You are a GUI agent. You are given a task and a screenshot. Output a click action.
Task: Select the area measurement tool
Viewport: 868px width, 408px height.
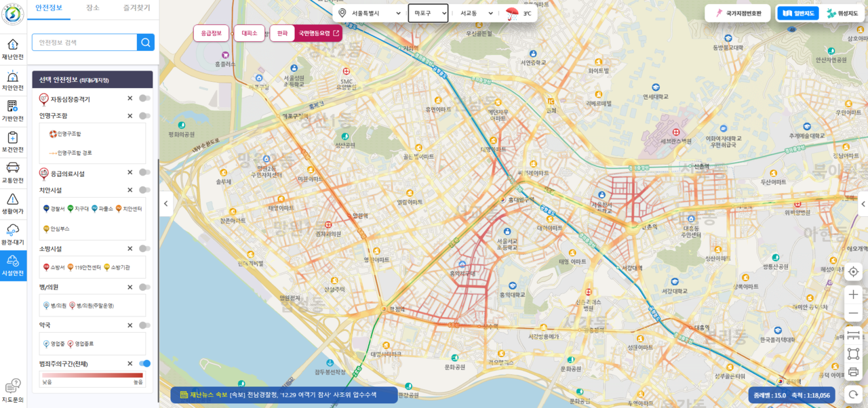pyautogui.click(x=854, y=354)
